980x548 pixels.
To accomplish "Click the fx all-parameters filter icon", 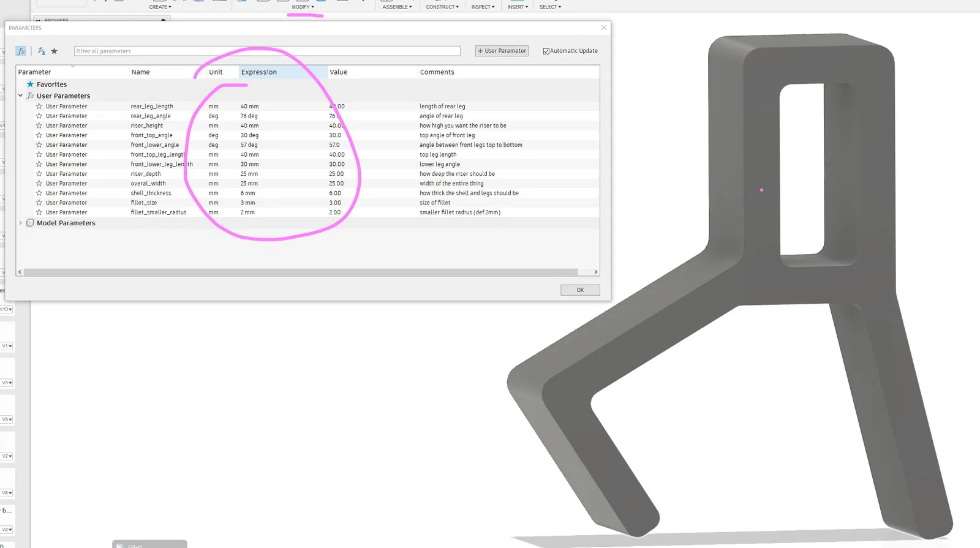I will click(x=21, y=51).
